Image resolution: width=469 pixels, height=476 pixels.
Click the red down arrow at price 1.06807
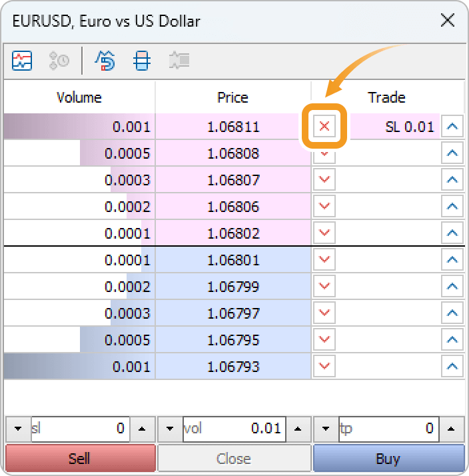click(324, 179)
